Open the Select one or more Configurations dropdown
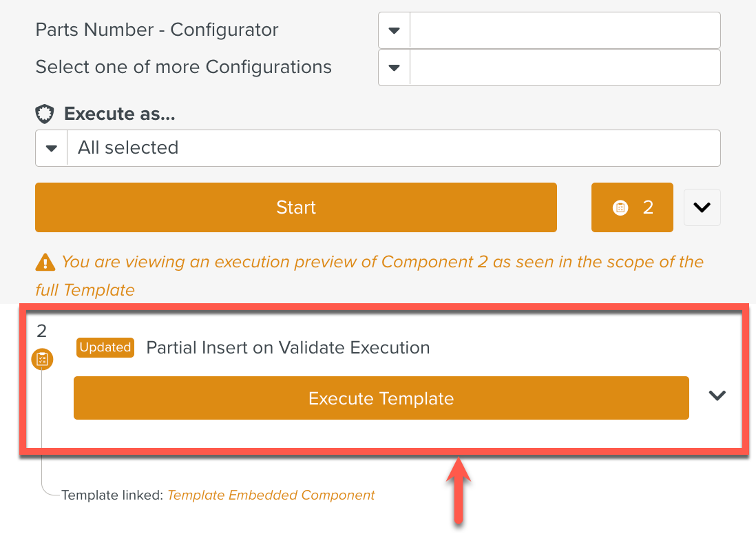 pos(393,67)
